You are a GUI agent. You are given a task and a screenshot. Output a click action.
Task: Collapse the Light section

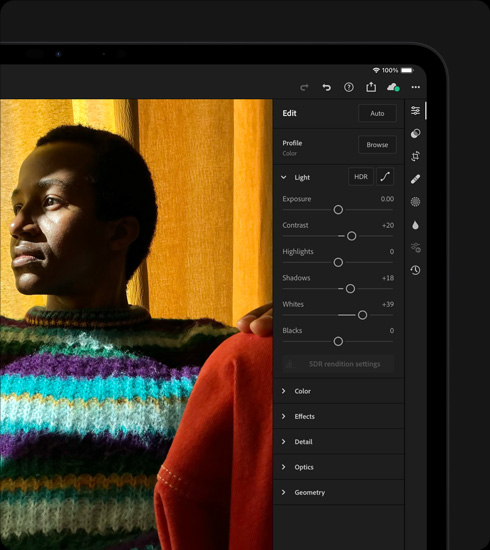point(283,177)
